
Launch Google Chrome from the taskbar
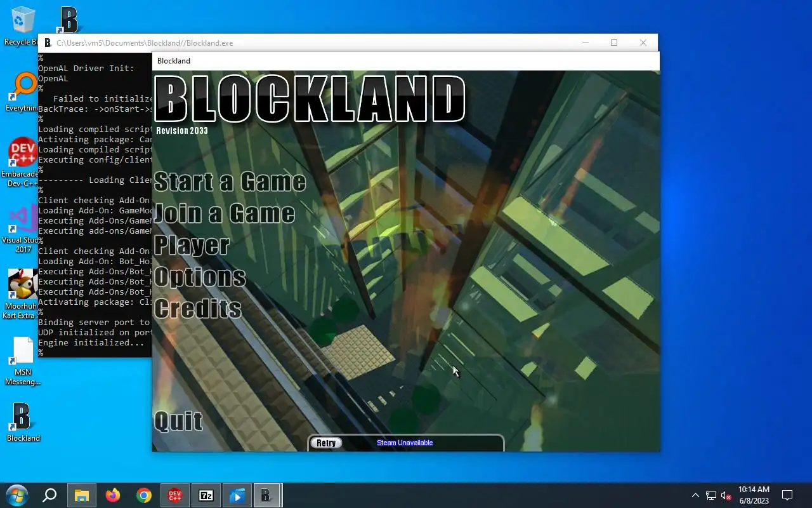click(144, 495)
